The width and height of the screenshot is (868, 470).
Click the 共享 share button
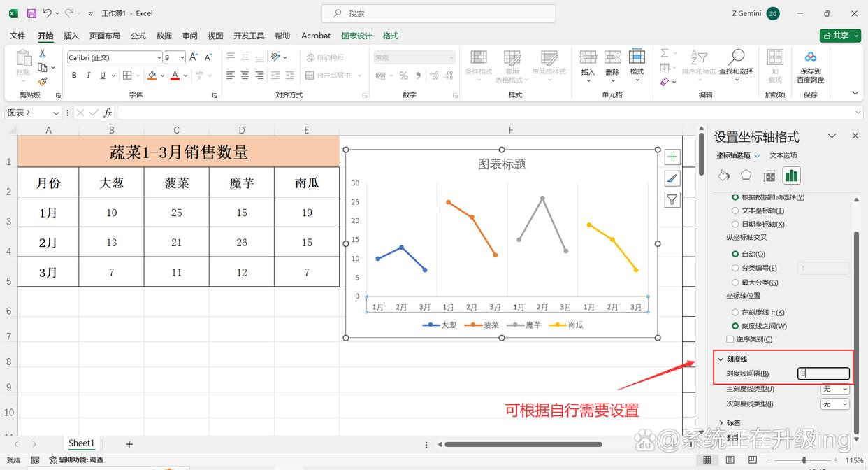(840, 36)
